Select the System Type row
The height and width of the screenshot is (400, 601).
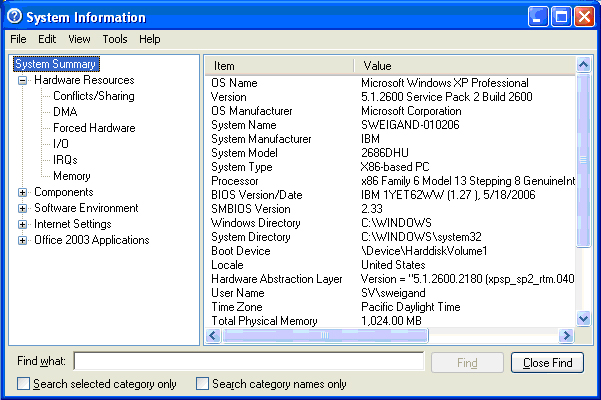pyautogui.click(x=391, y=167)
